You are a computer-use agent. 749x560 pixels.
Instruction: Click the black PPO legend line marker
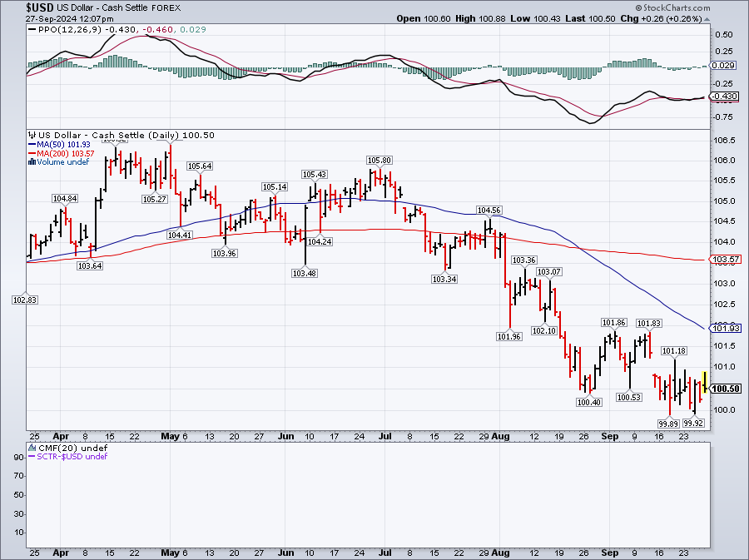click(x=32, y=29)
